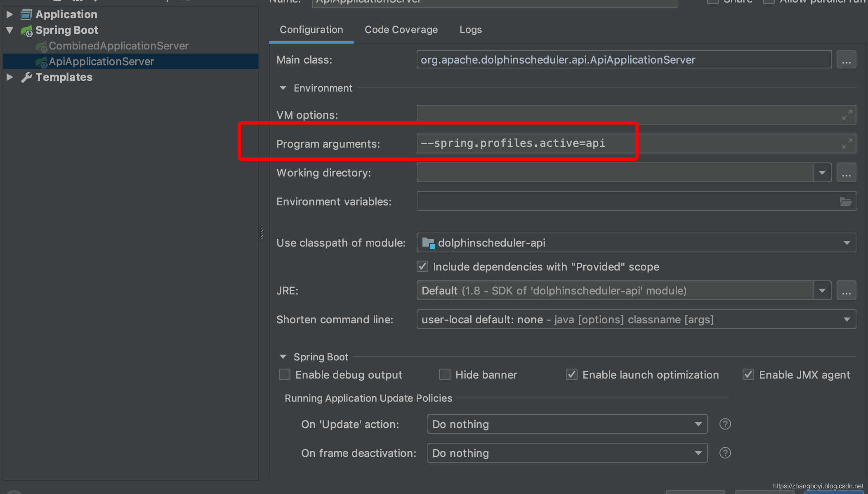Enable debug output checkbox

pyautogui.click(x=285, y=374)
